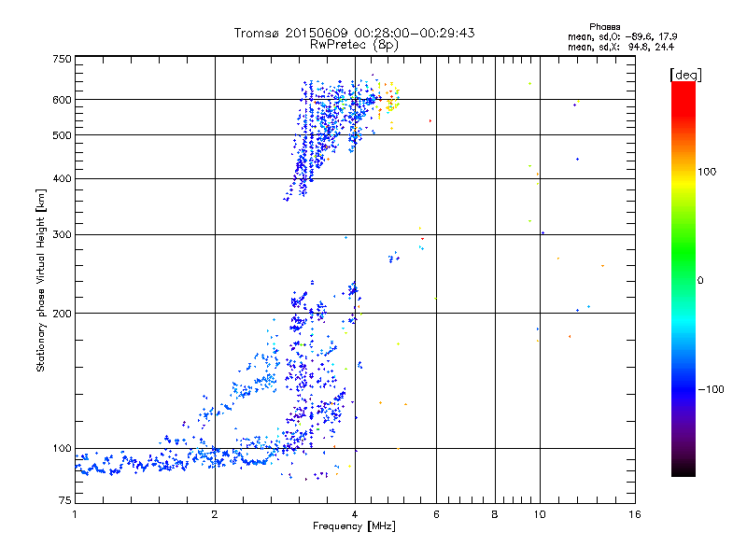Viewport: 747px width, 560px height.
Task: Click the colorbar '0' tick label
Action: point(700,281)
